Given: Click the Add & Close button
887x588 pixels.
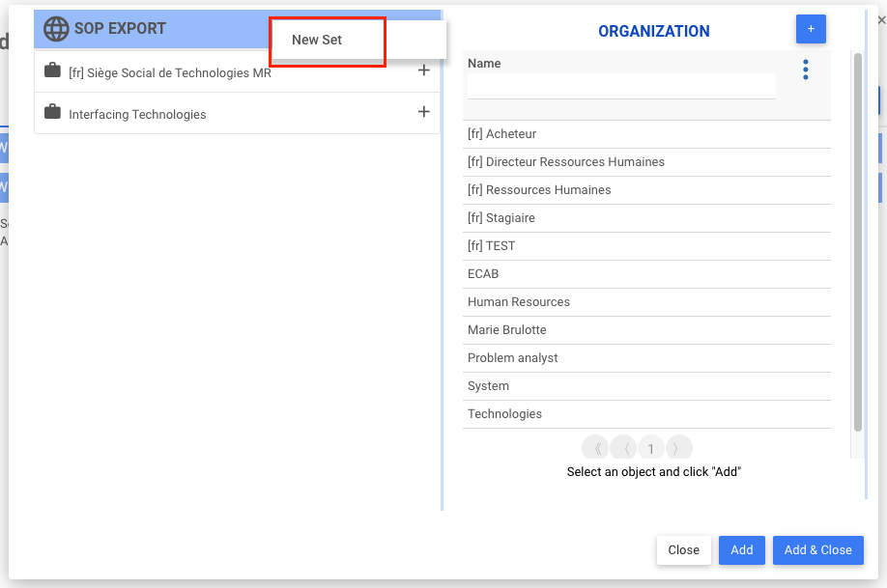Looking at the screenshot, I should click(817, 550).
